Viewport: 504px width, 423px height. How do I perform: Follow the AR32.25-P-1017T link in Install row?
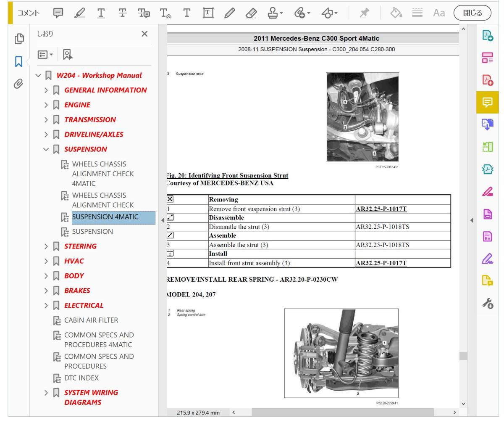click(x=381, y=263)
